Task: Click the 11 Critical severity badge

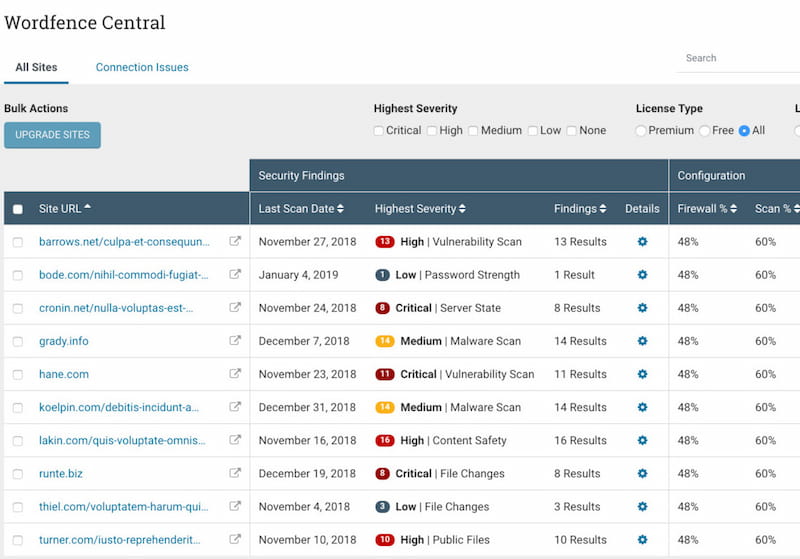Action: point(385,374)
